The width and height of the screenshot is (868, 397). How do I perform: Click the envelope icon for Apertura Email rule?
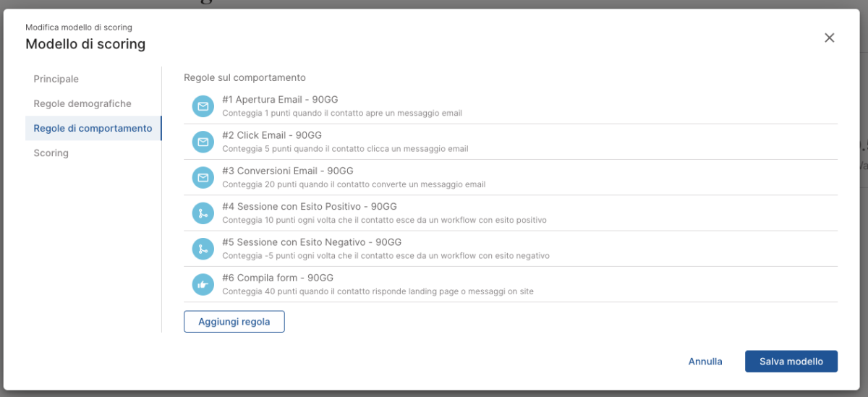point(203,106)
